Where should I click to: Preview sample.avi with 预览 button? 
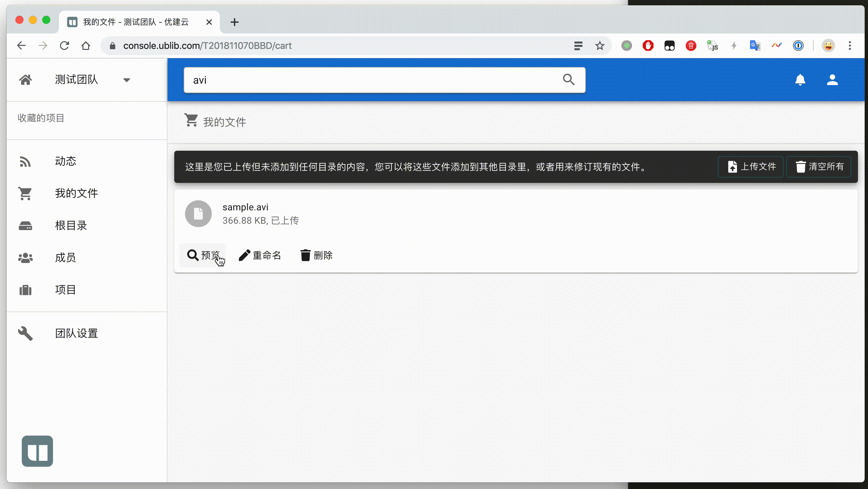click(x=203, y=255)
